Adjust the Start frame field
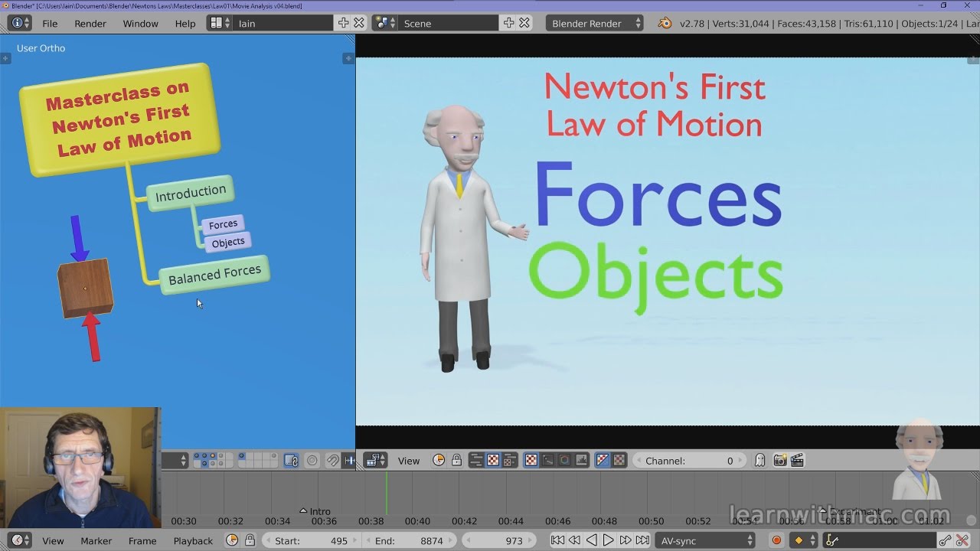 [x=312, y=541]
